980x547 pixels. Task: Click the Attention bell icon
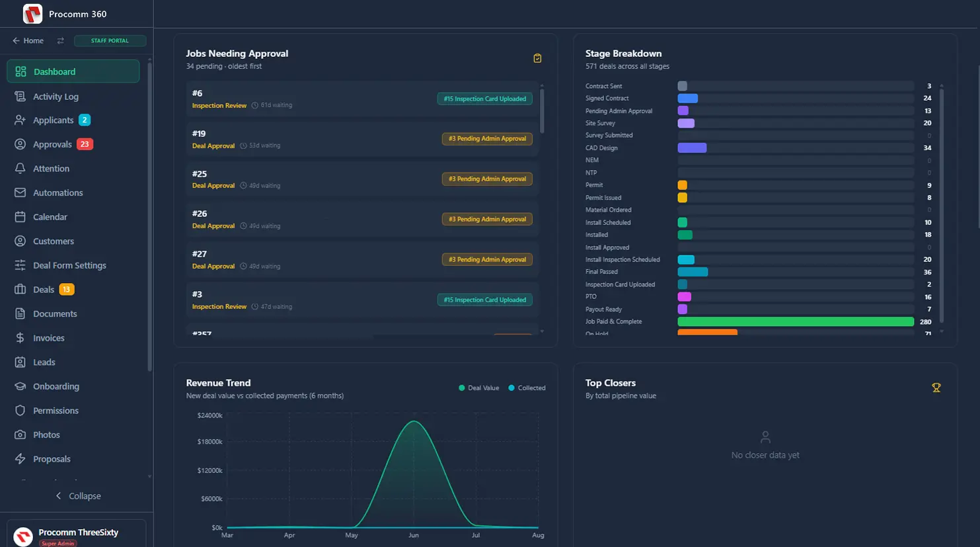20,169
